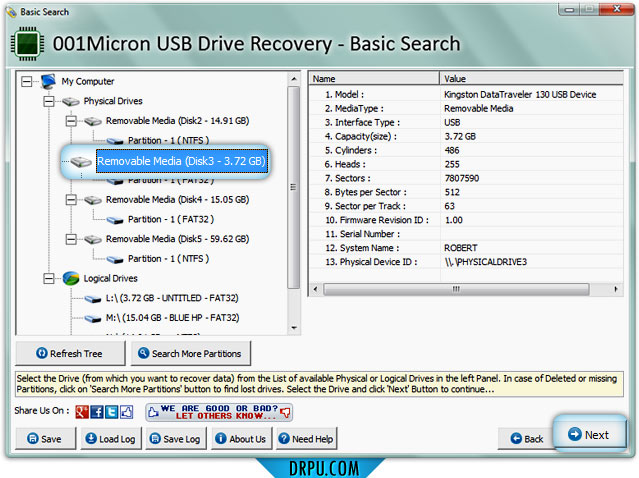Select Removable Media (Disk4 - 15.05 GB)
This screenshot has width=639, height=478.
coord(177,200)
